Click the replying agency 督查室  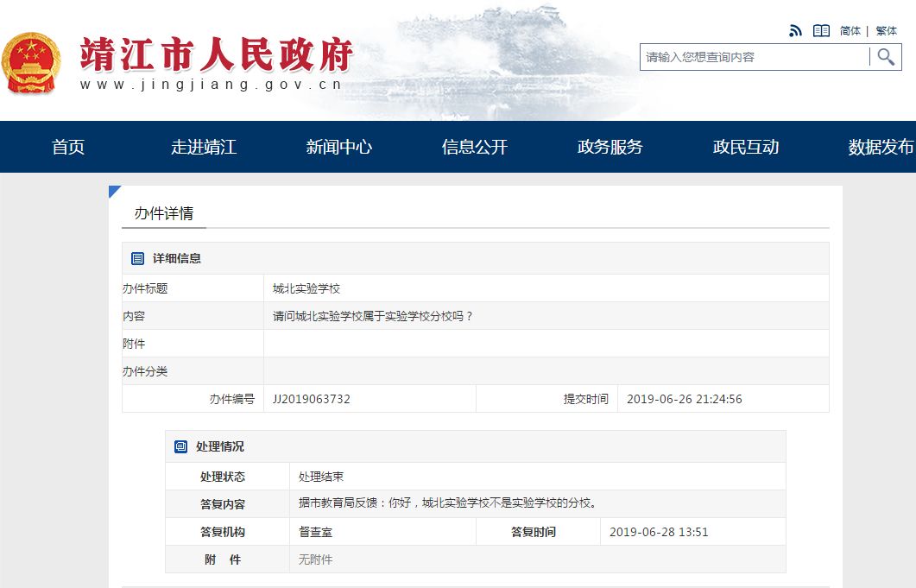pos(315,532)
